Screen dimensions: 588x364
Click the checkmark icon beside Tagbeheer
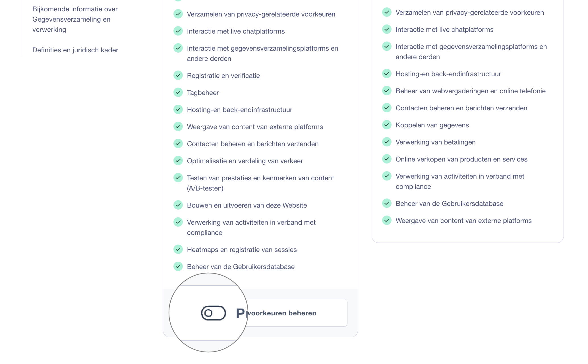pos(178,92)
